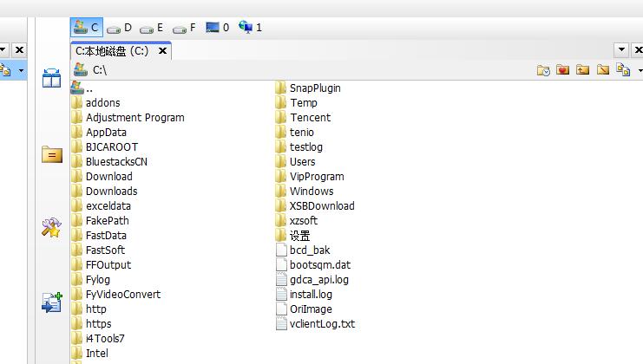Switch to drive D
This screenshot has height=364, width=643.
(x=120, y=28)
